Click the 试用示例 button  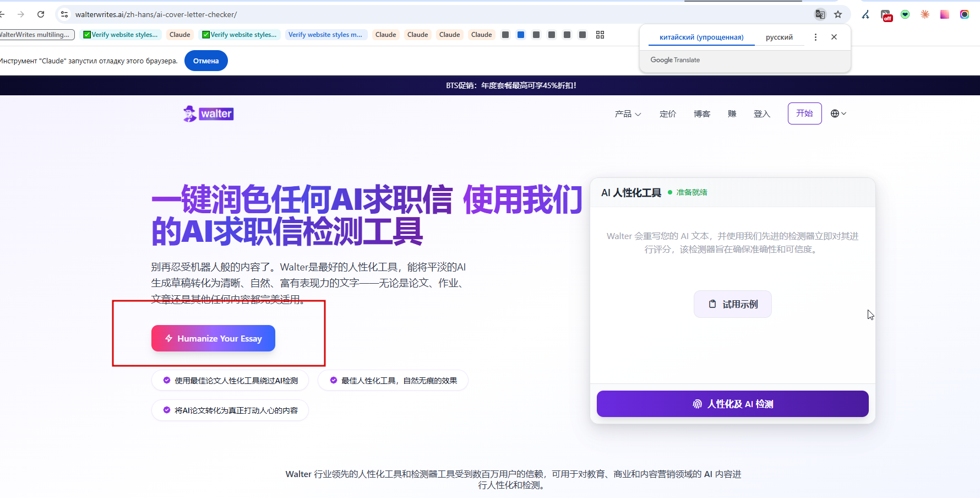coord(732,304)
